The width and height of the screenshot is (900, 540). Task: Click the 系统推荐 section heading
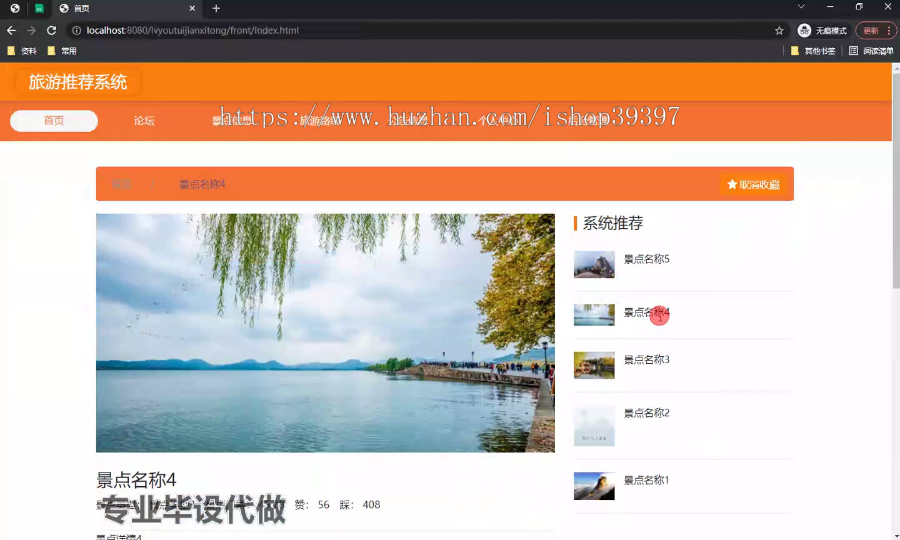tap(612, 223)
